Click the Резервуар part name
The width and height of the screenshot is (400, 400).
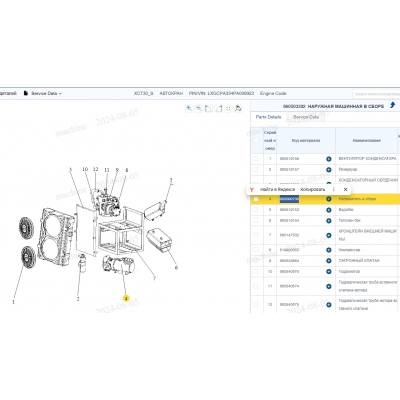[348, 169]
